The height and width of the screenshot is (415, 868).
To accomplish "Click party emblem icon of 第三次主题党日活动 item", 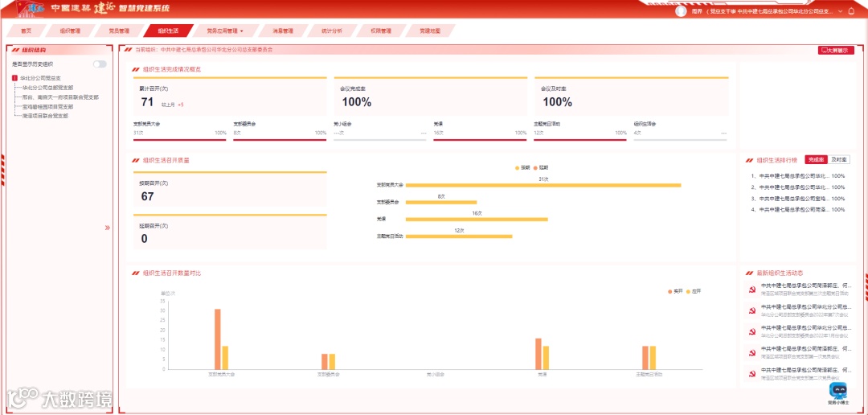I will click(751, 290).
